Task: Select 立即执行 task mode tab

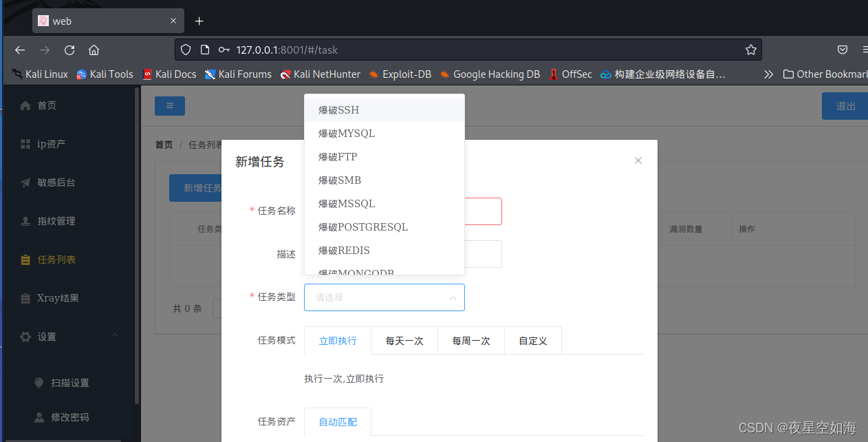Action: click(337, 340)
